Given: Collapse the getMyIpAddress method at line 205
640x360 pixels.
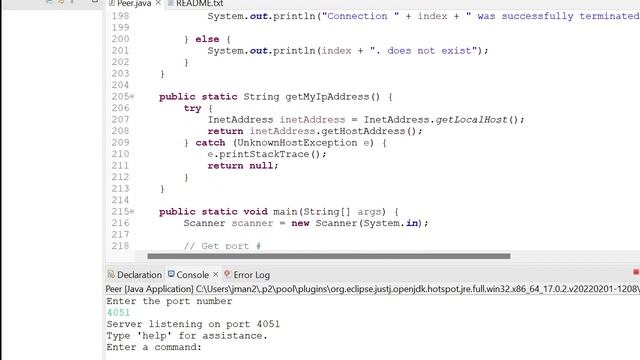Looking at the screenshot, I should [132, 97].
